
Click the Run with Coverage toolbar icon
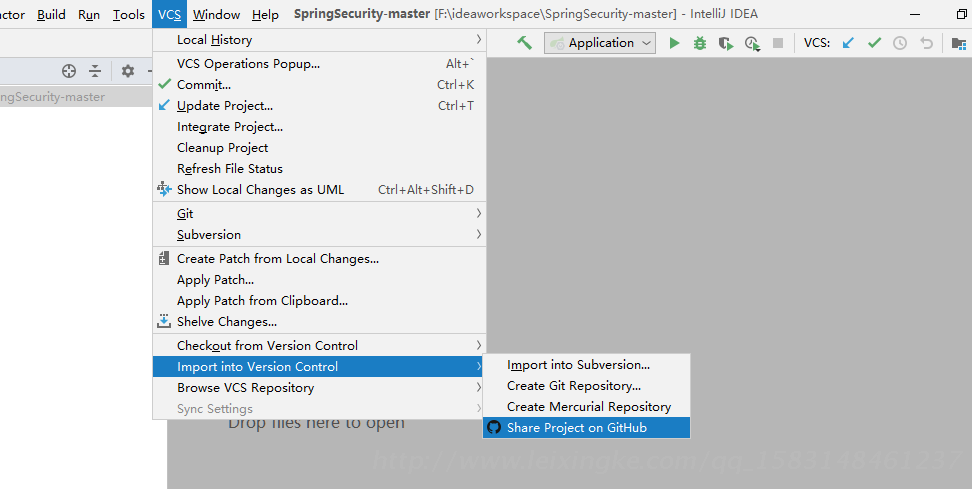tap(726, 43)
